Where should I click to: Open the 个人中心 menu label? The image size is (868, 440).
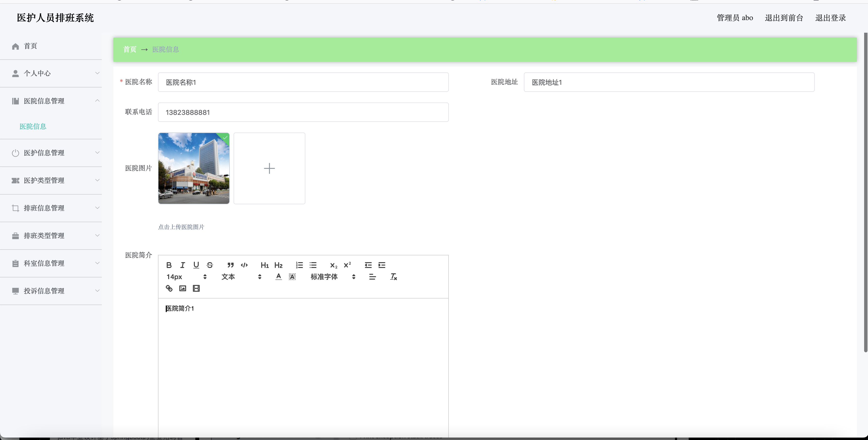tap(37, 73)
